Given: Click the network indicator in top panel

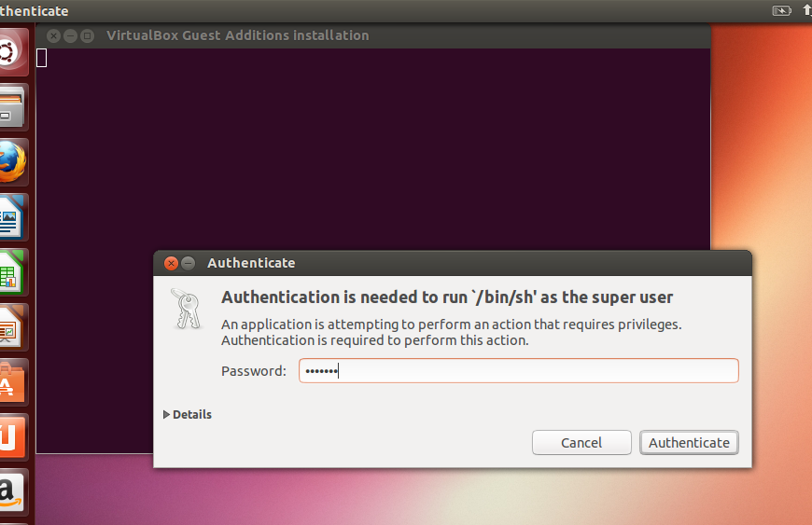Looking at the screenshot, I should click(807, 11).
